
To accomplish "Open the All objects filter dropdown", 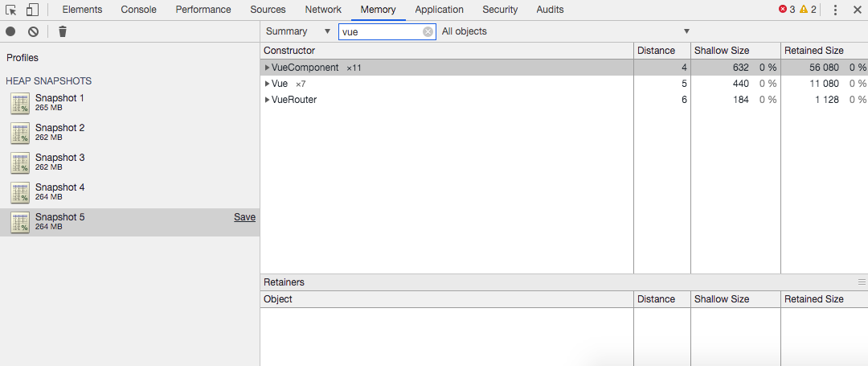I will 567,31.
